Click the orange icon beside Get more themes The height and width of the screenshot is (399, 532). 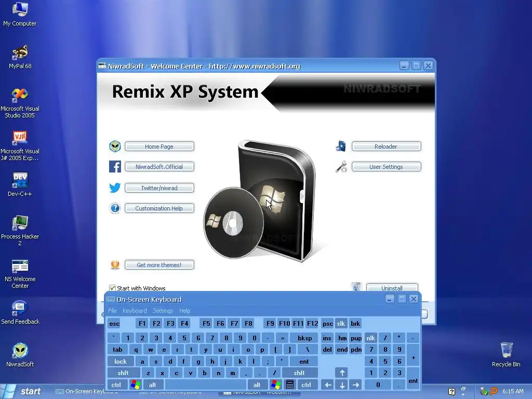point(115,264)
